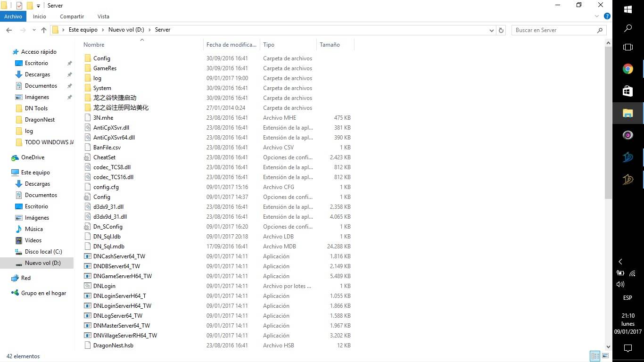
Task: Sort by the Tipo column header
Action: (x=269, y=45)
